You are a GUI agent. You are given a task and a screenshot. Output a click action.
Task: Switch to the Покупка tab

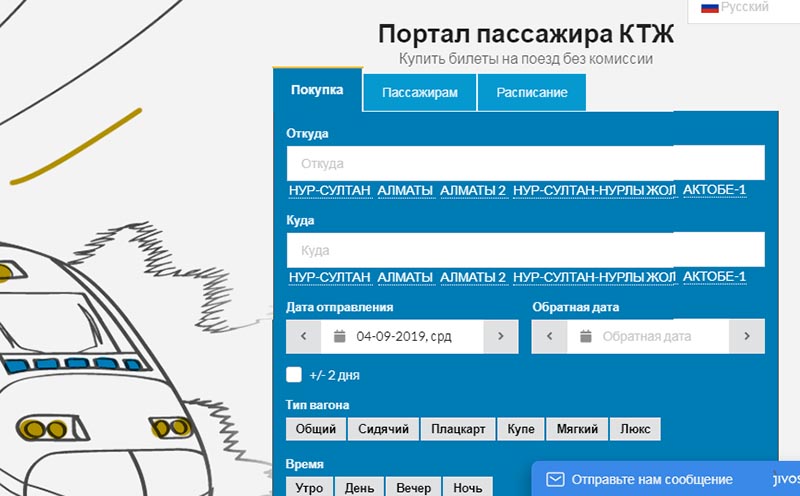tap(317, 90)
